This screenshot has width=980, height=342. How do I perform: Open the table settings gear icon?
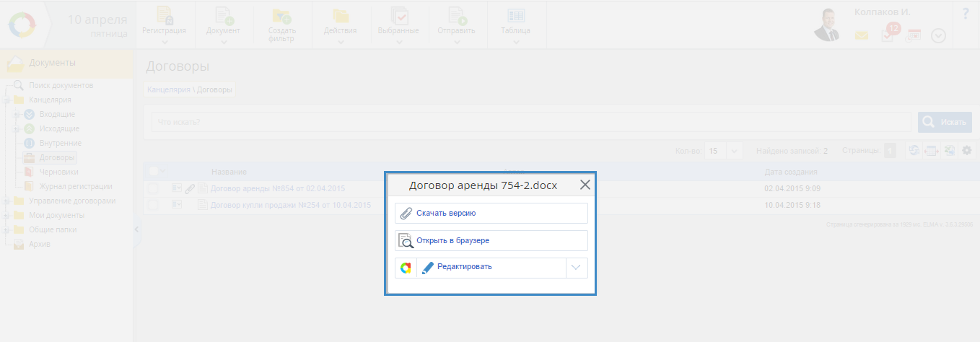[x=966, y=150]
